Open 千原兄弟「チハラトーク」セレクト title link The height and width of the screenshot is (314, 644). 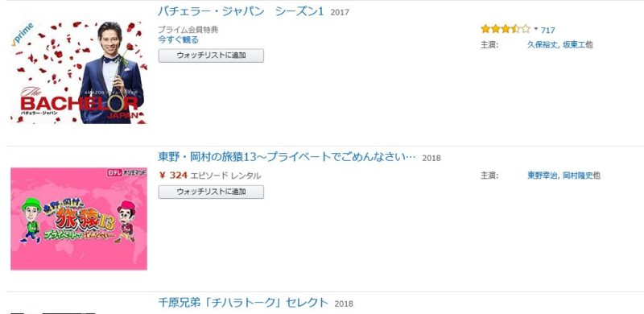coord(243,303)
